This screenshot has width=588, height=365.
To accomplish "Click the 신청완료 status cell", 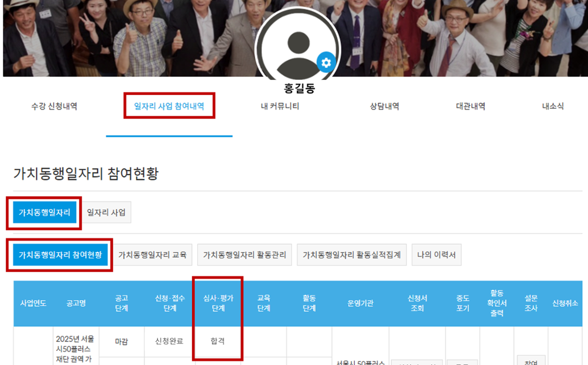I will 169,341.
